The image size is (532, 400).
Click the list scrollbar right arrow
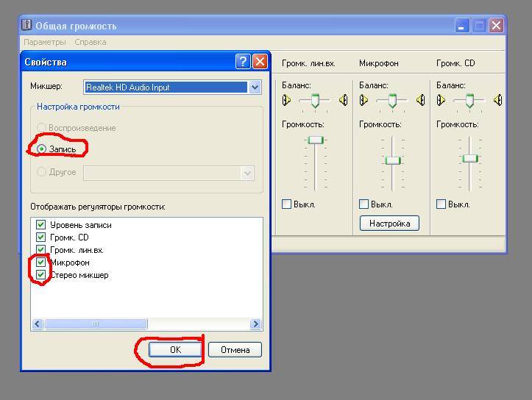(x=256, y=324)
